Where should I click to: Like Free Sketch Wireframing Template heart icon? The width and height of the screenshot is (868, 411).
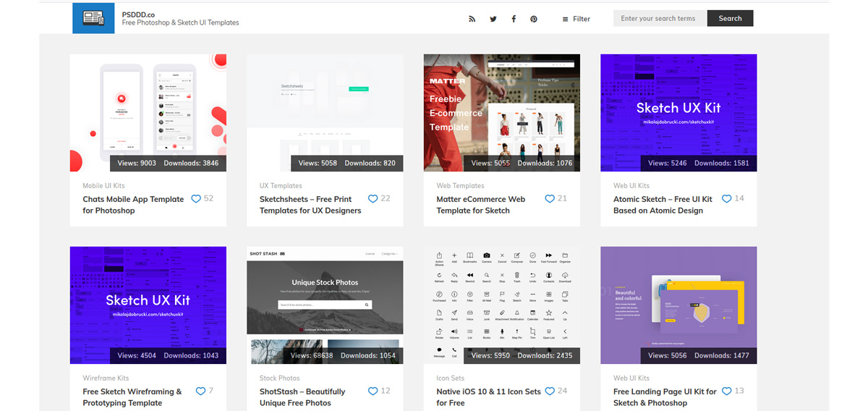201,391
